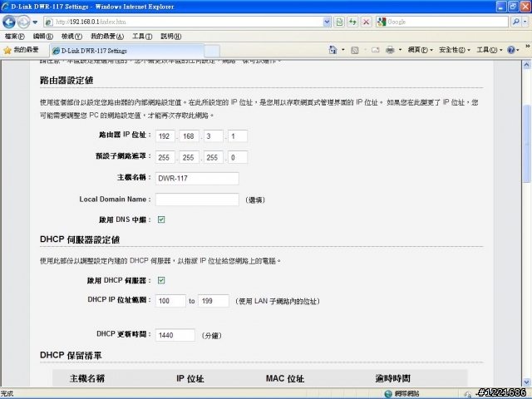Image resolution: width=532 pixels, height=399 pixels.
Task: Open the 我的最愛(A) menu
Action: [107, 37]
